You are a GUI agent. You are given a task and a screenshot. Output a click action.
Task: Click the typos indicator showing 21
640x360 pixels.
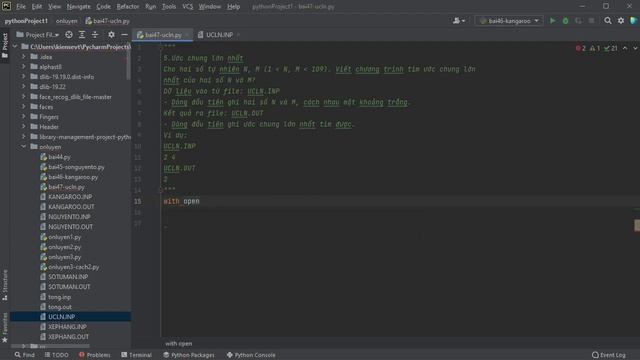click(x=611, y=48)
